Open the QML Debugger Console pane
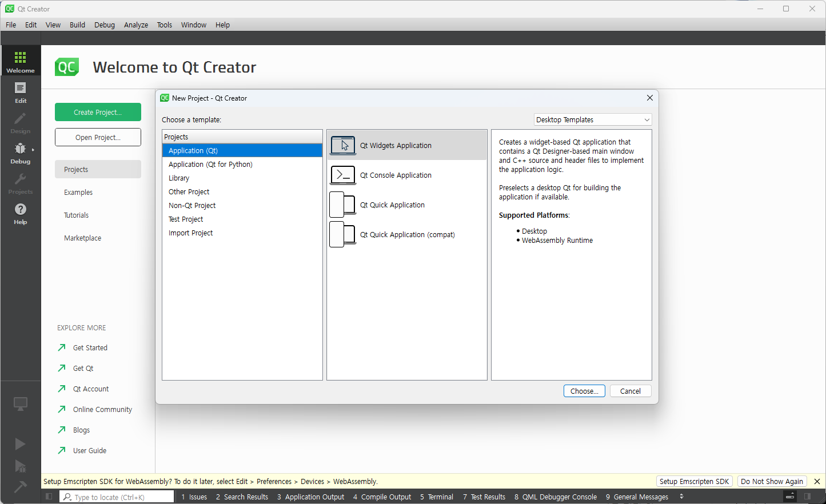 tap(555, 497)
